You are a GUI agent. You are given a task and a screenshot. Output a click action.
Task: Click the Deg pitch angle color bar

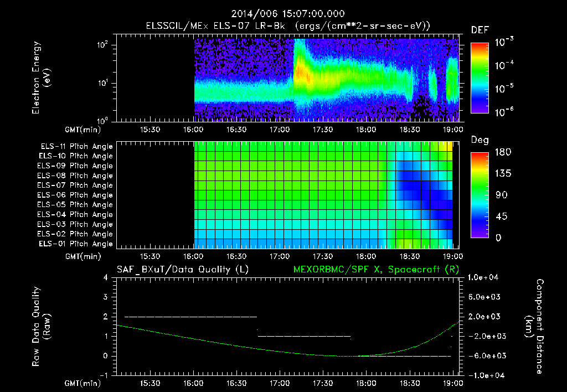point(480,195)
